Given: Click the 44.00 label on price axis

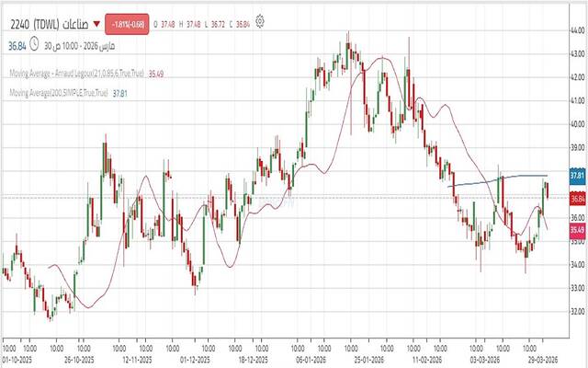Looking at the screenshot, I should pos(577,30).
